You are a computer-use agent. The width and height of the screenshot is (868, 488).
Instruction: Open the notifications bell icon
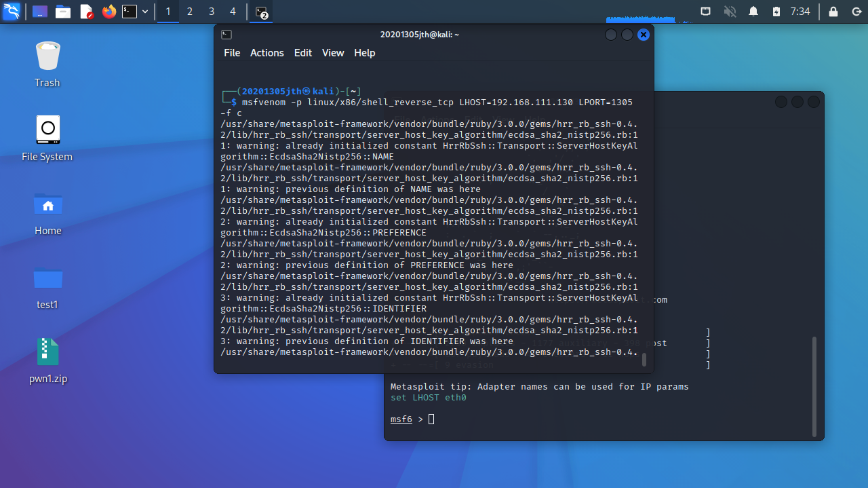pos(753,12)
